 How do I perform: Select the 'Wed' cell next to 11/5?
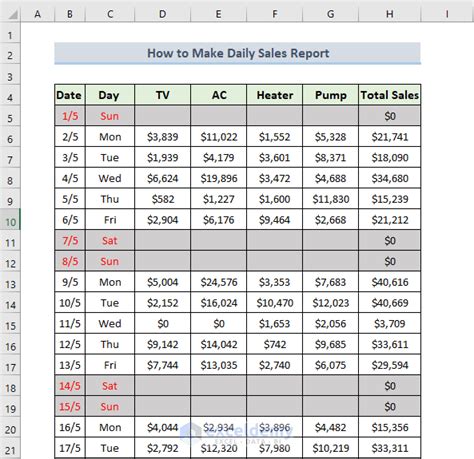click(x=110, y=324)
